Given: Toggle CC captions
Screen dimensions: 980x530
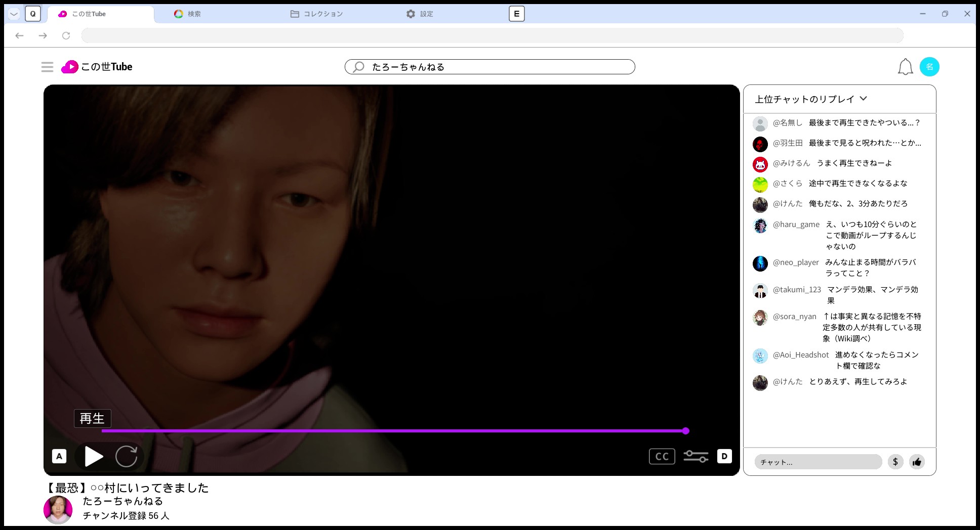Looking at the screenshot, I should pyautogui.click(x=662, y=456).
